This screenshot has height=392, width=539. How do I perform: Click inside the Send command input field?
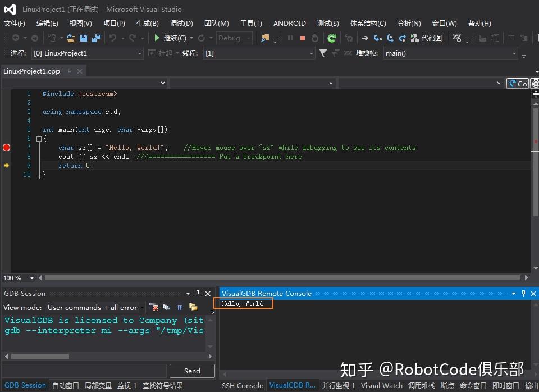tap(84, 371)
